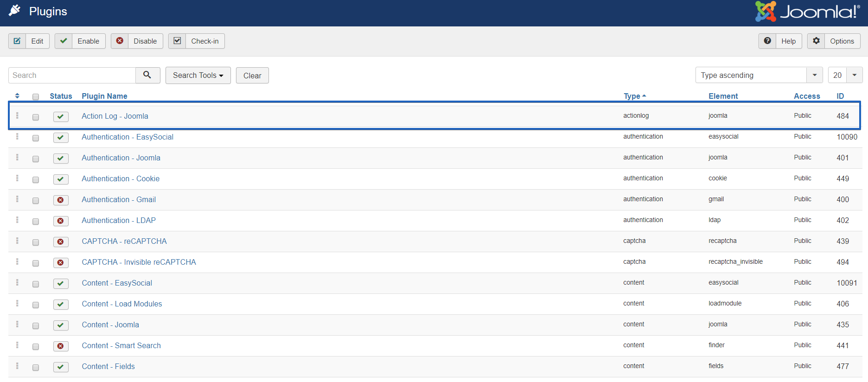Enable Content - Smart Search status icon
Screen dimensions: 868x382
click(x=61, y=346)
